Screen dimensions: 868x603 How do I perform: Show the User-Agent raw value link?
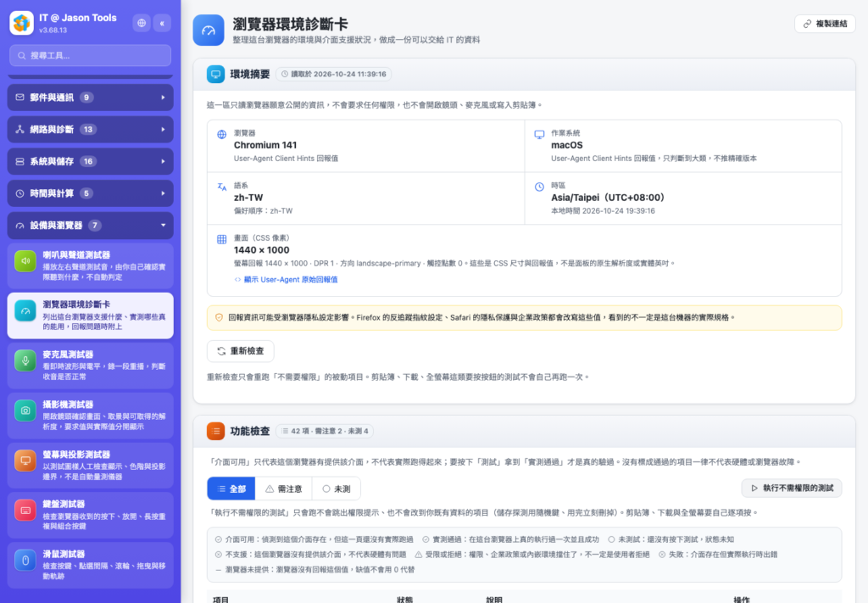coord(286,280)
